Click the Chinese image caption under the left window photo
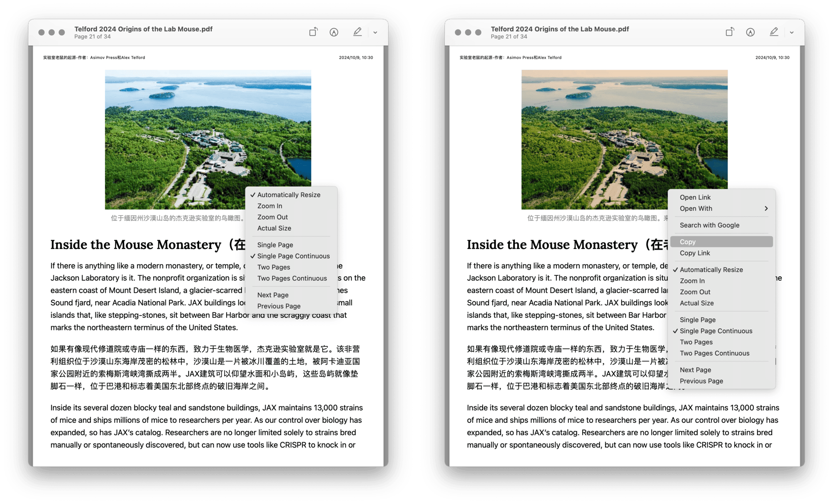The width and height of the screenshot is (833, 504). point(177,218)
